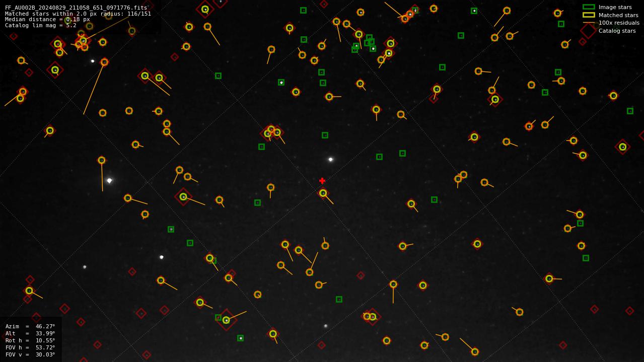Click the 'Catalog lim mag = 5.2' line
The width and height of the screenshot is (644, 362).
point(41,25)
